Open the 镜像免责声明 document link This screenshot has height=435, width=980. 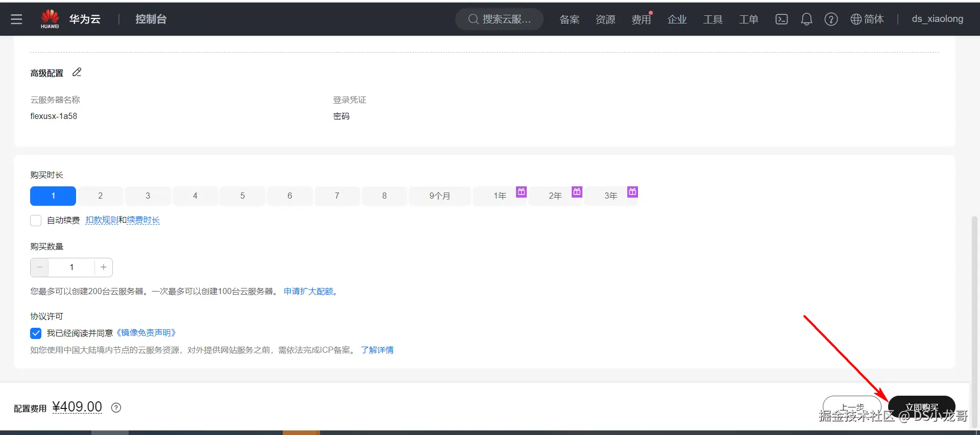click(x=146, y=333)
